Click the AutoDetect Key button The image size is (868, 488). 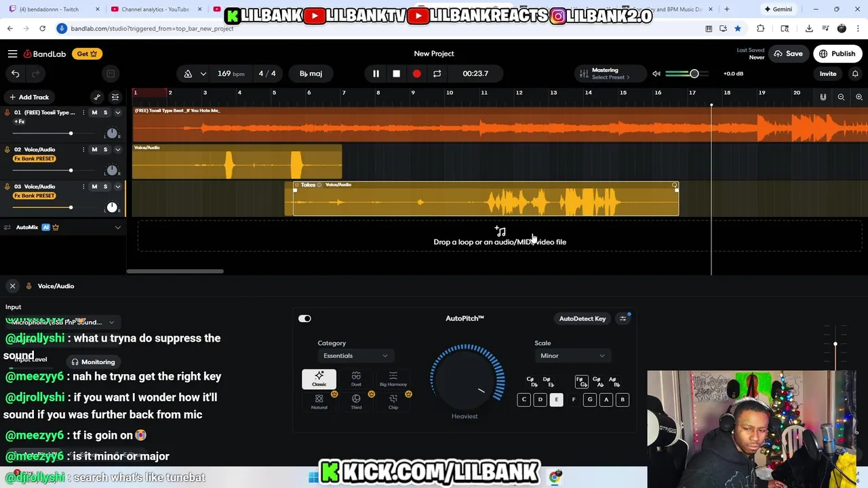[x=583, y=319]
